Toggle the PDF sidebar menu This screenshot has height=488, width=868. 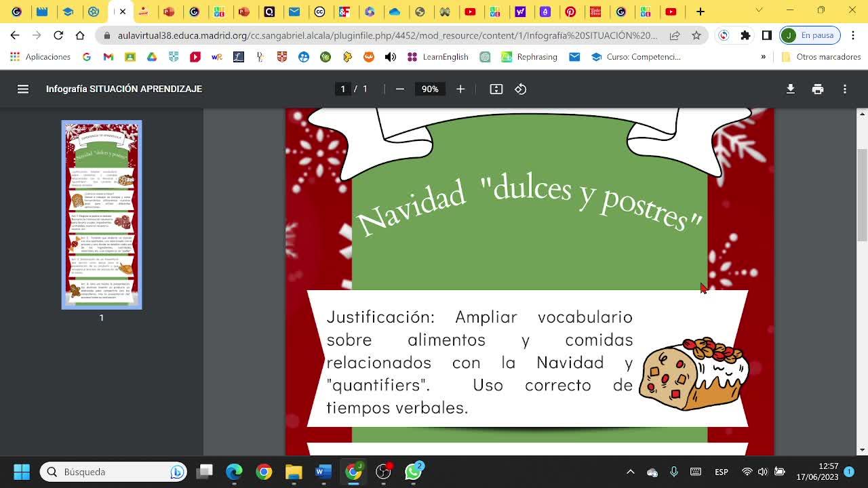pos(23,89)
